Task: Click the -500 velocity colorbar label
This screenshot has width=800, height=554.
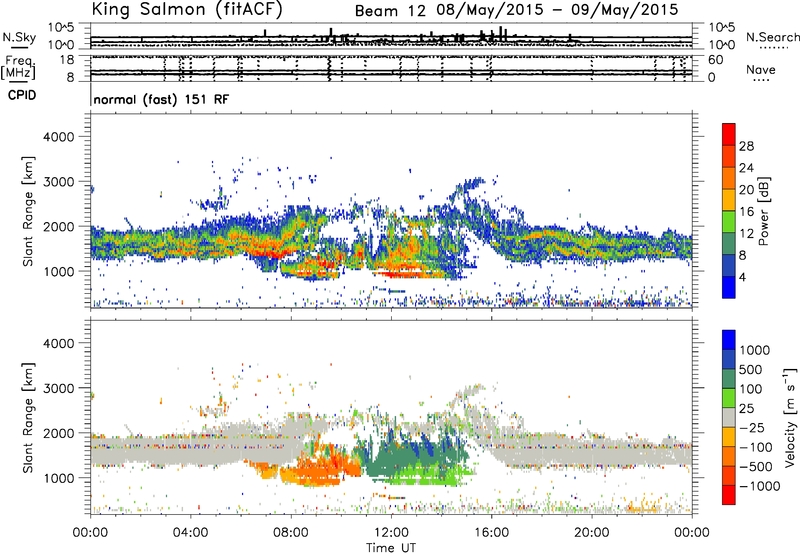Action: pyautogui.click(x=756, y=466)
